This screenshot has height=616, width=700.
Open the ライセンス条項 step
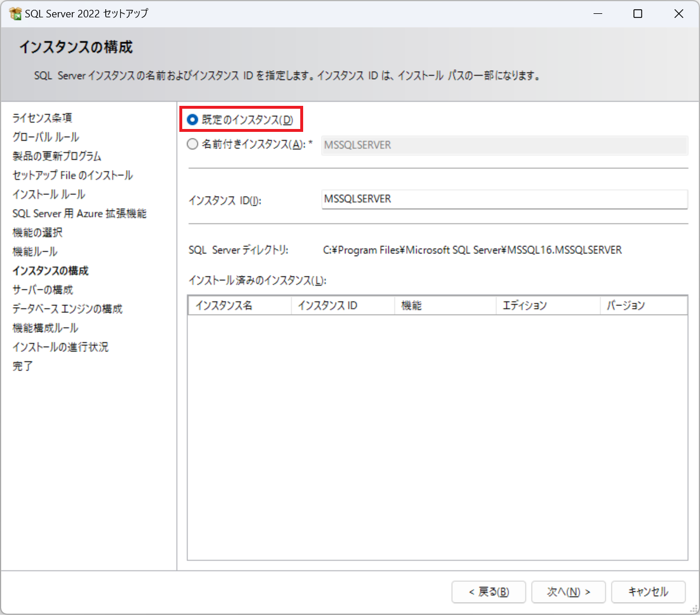point(42,118)
